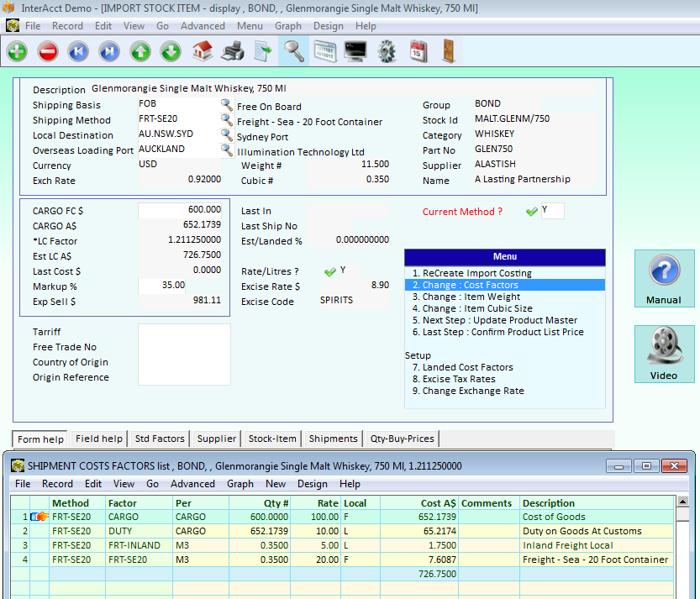Open lookup beside Local Destination AU.NSW.SYD
This screenshot has width=700, height=599.
point(227,135)
